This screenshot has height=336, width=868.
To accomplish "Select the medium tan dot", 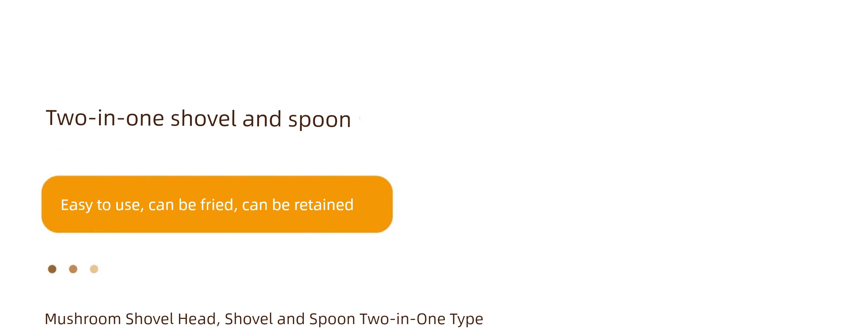I will point(73,269).
